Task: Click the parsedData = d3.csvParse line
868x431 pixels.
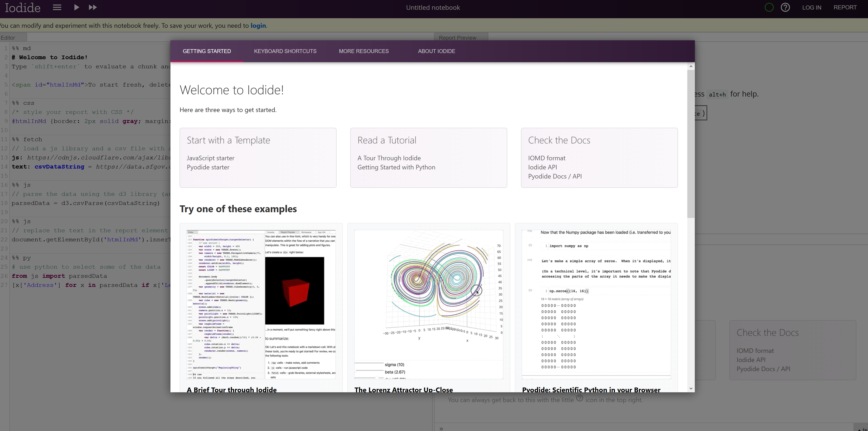Action: pos(86,203)
